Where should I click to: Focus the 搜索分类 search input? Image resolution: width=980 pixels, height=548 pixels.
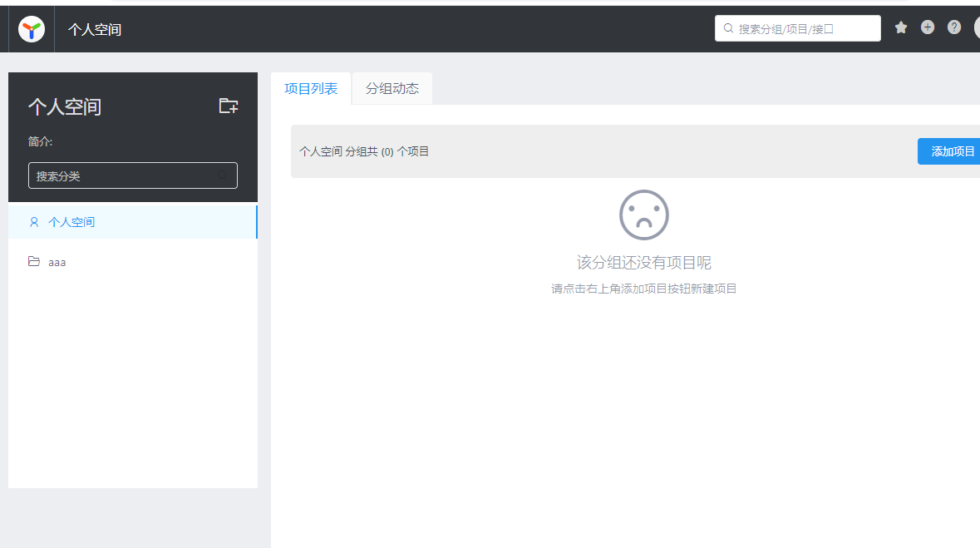click(x=123, y=175)
